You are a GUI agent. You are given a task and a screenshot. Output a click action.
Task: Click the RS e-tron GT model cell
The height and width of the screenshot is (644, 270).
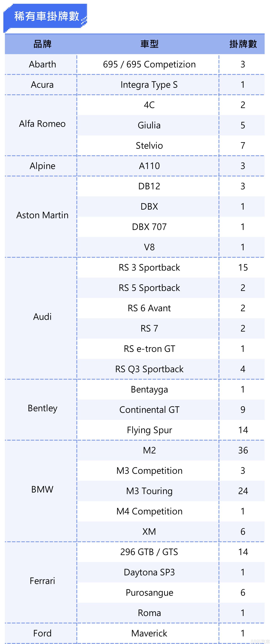tap(149, 349)
